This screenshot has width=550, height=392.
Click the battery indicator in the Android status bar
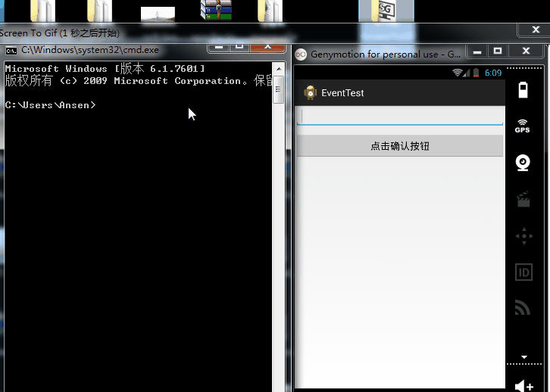coord(476,73)
